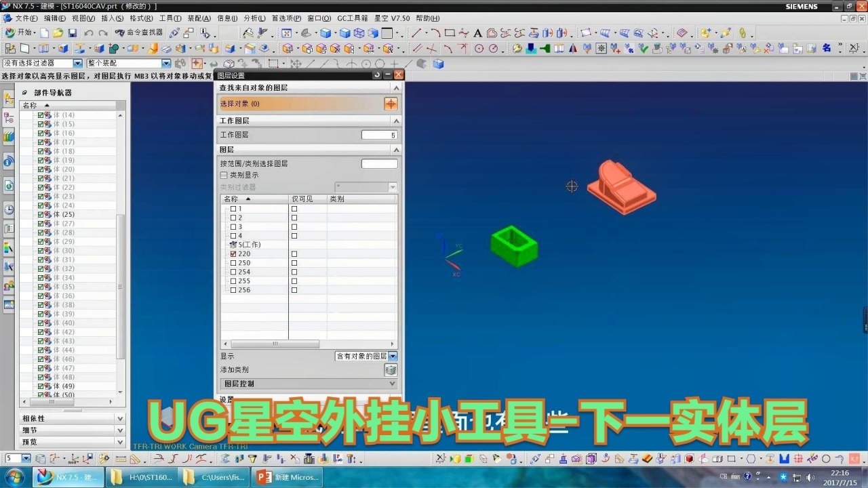Toggle checkbox for layer 2
Image resolution: width=868 pixels, height=488 pixels.
233,218
